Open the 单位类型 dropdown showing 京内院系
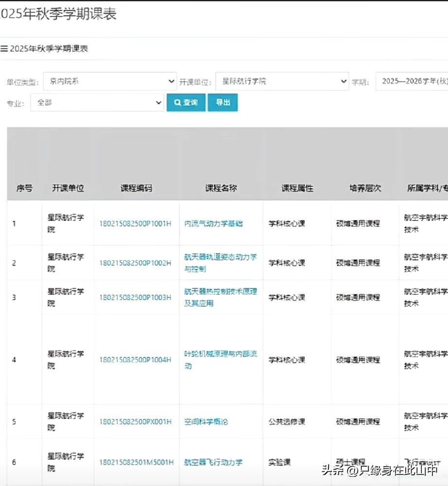Viewport: 448px width, 486px height. [110, 82]
